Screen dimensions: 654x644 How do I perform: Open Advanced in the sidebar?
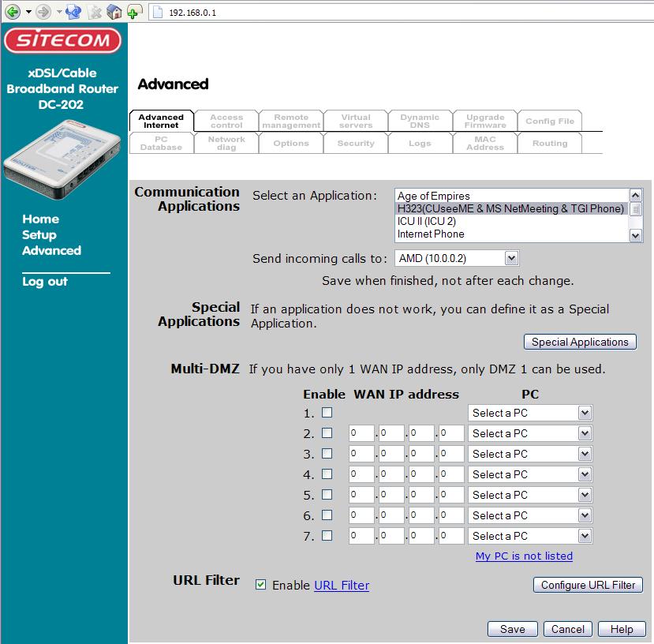point(52,250)
